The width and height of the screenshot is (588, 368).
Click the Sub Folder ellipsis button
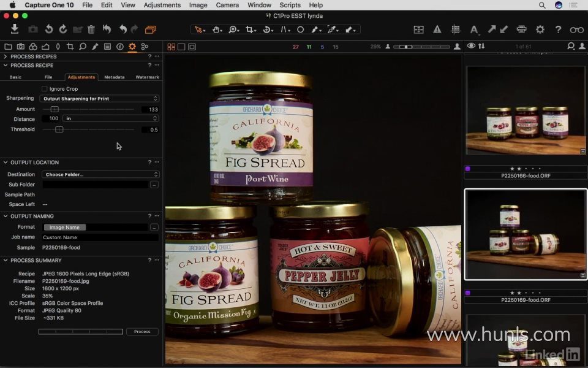pyautogui.click(x=154, y=185)
